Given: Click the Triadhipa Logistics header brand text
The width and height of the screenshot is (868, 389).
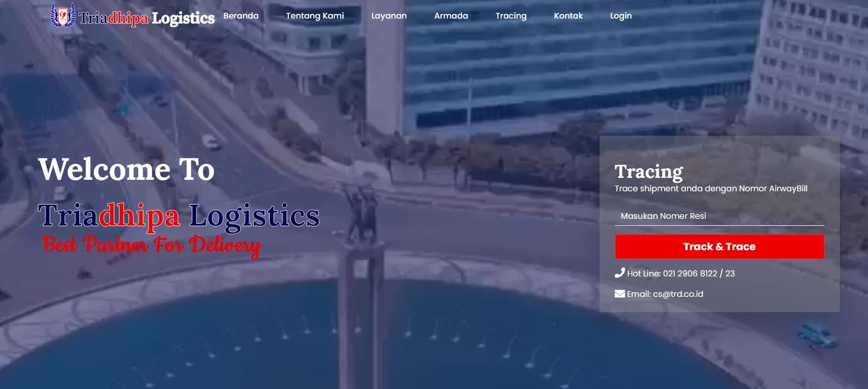Looking at the screenshot, I should [147, 18].
